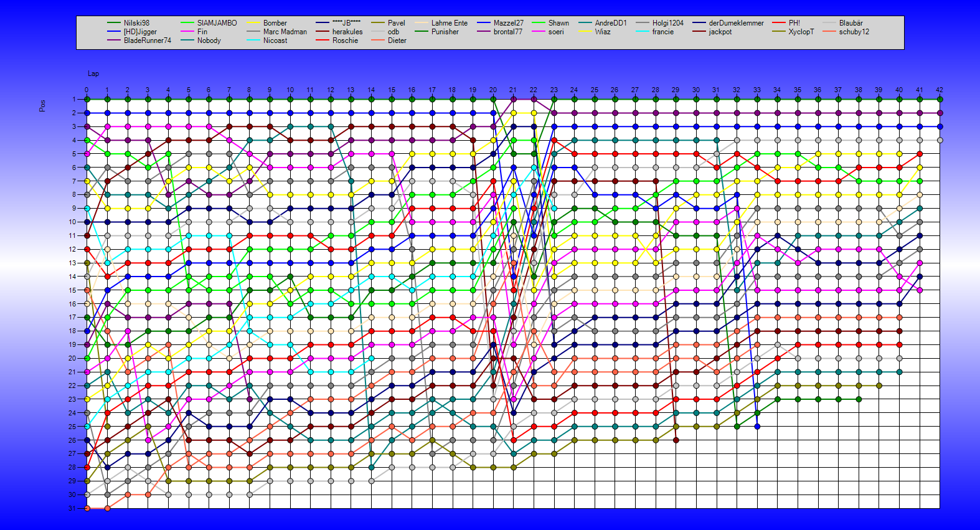
Task: Click the Nilski98 line color sample in legend
Action: [x=114, y=23]
